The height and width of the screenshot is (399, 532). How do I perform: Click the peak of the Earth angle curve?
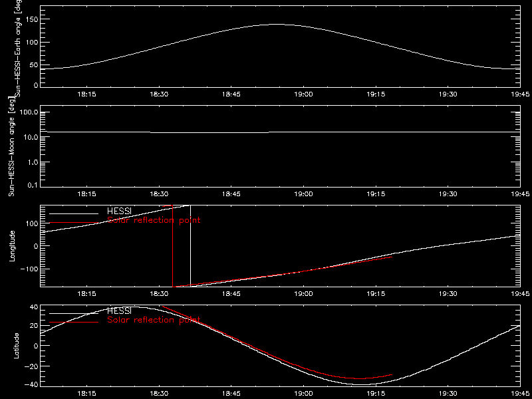(277, 24)
